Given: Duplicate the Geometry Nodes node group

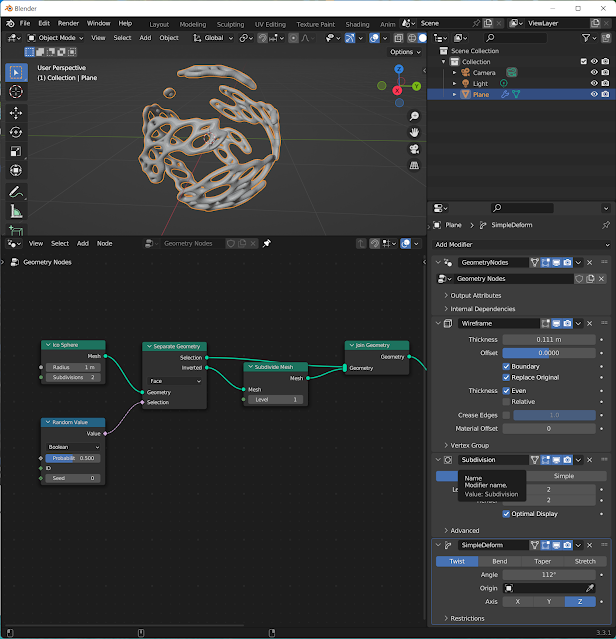Looking at the screenshot, I should [x=590, y=279].
